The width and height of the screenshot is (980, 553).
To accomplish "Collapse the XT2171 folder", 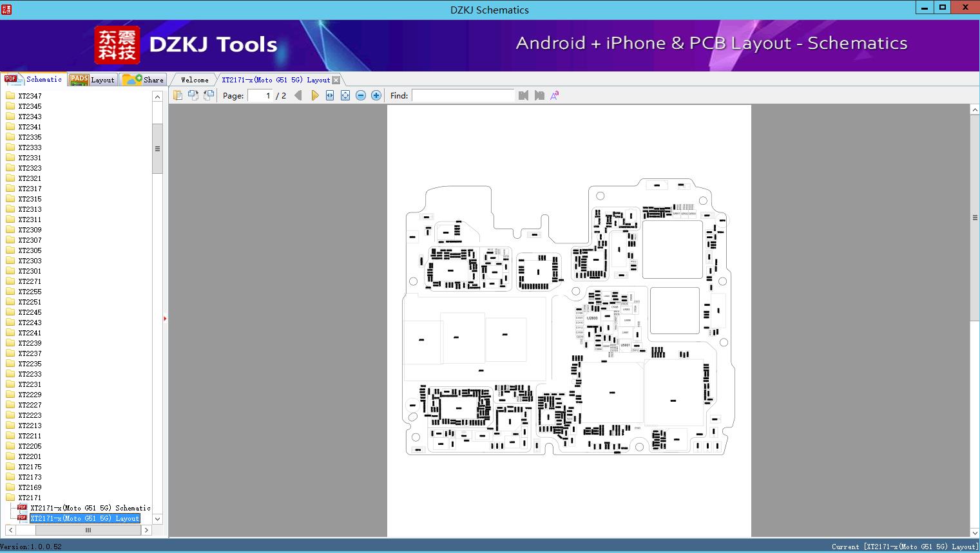I will [x=24, y=498].
